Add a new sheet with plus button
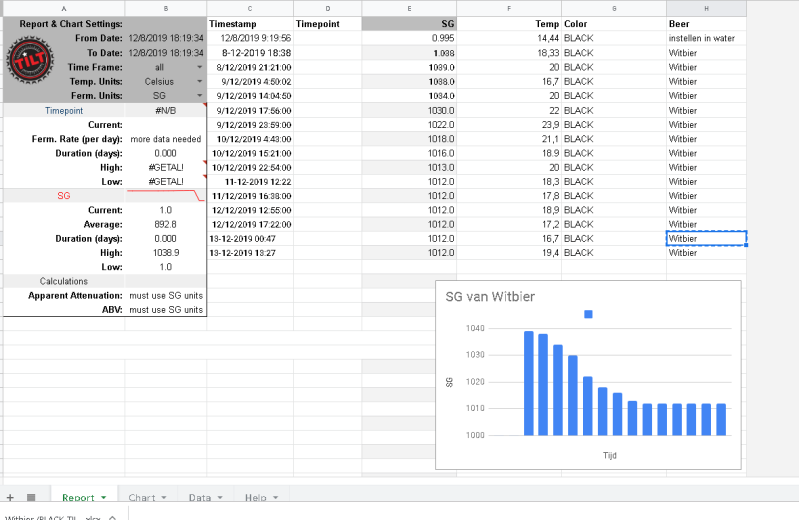Viewport: 799px width, 520px height. coord(10,497)
